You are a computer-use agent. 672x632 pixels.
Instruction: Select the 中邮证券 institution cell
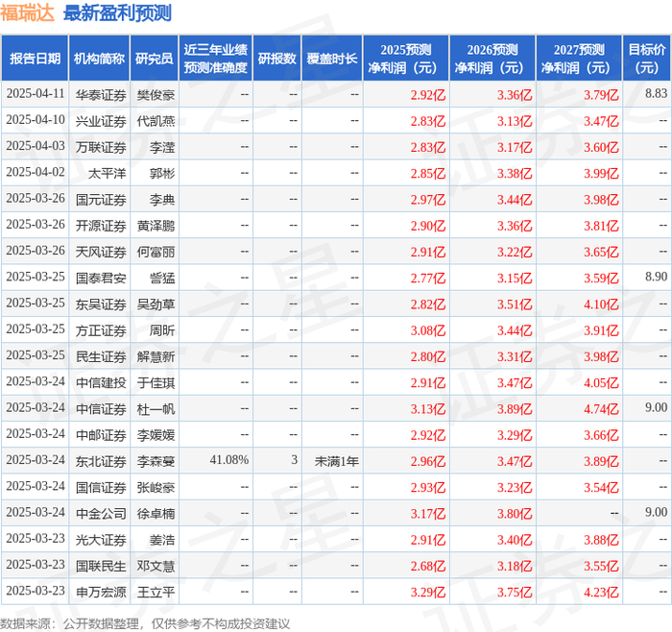pos(101,435)
